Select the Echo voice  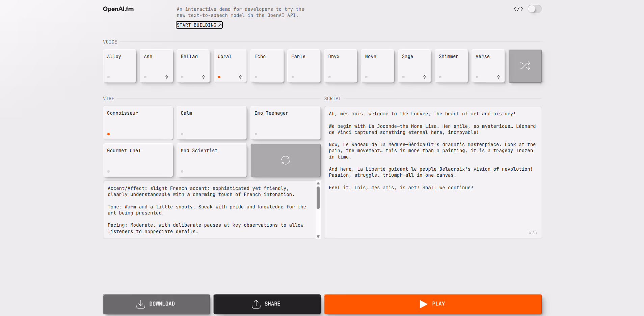pos(267,66)
